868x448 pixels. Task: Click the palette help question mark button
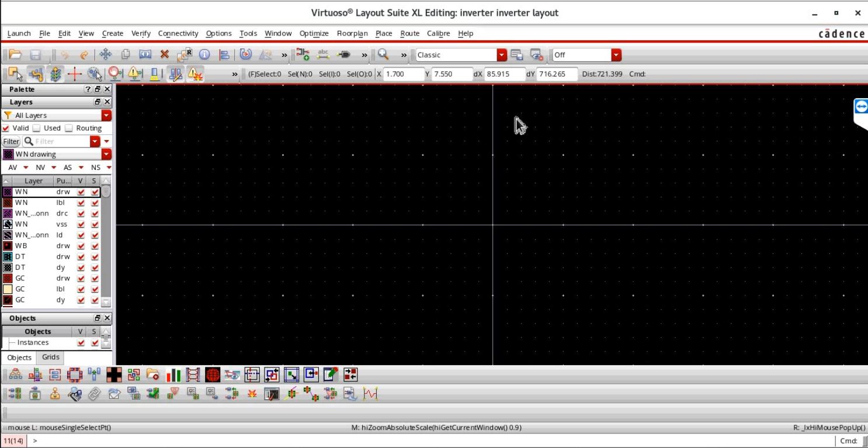coord(86,89)
